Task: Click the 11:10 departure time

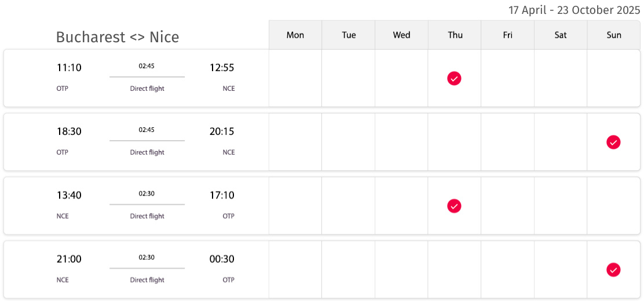Action: (x=69, y=68)
